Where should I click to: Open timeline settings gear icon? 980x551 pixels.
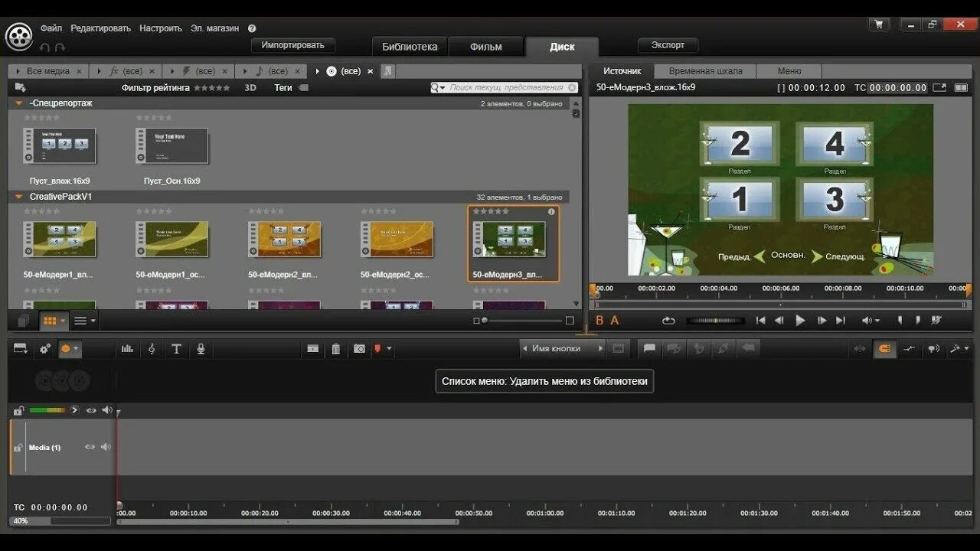coord(44,349)
